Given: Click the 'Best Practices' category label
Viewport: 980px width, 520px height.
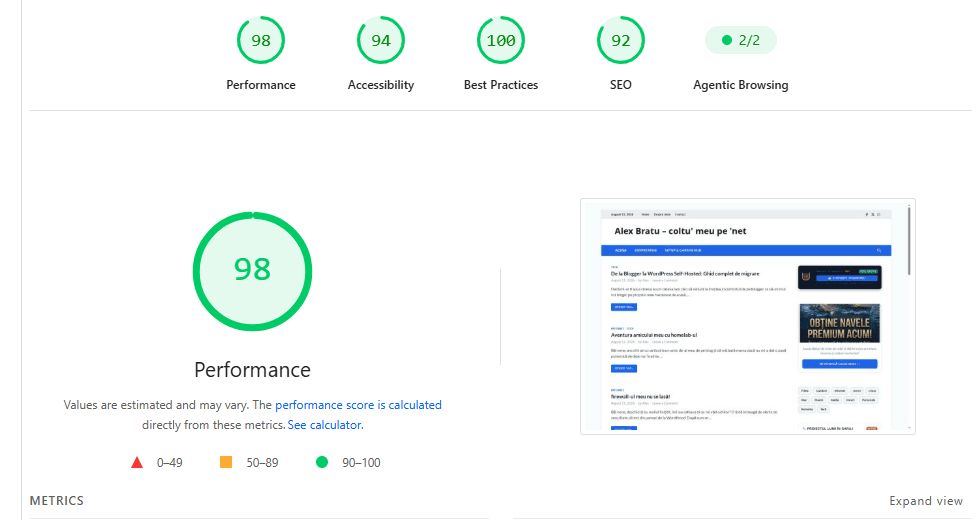Looking at the screenshot, I should 501,85.
